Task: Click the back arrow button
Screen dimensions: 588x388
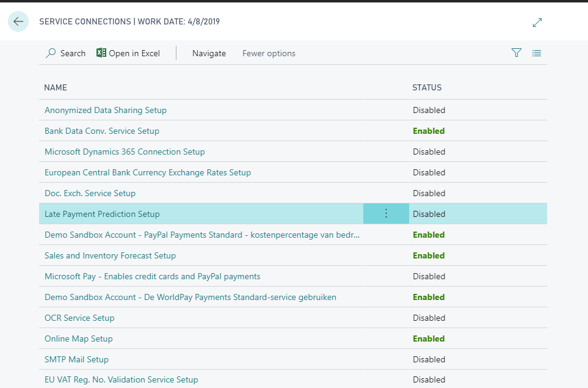Action: pyautogui.click(x=18, y=21)
